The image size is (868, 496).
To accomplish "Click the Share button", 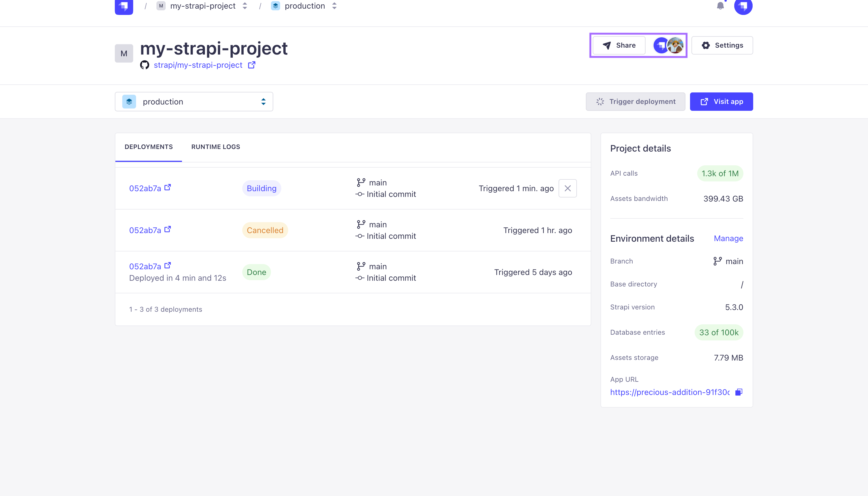I will [x=619, y=45].
